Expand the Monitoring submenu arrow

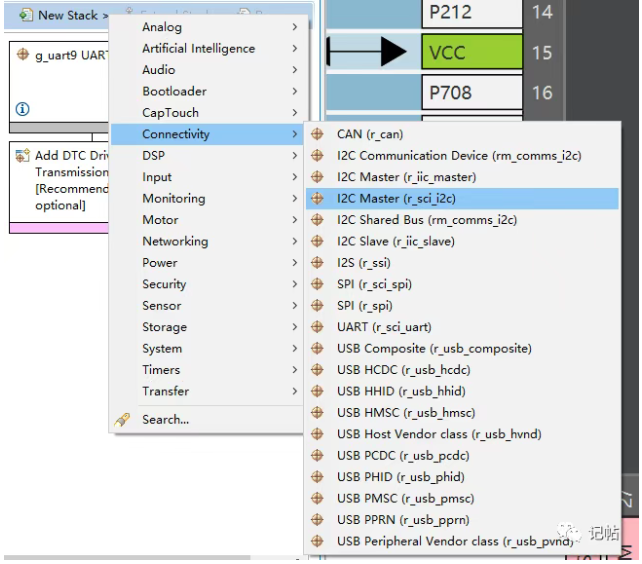tap(295, 198)
